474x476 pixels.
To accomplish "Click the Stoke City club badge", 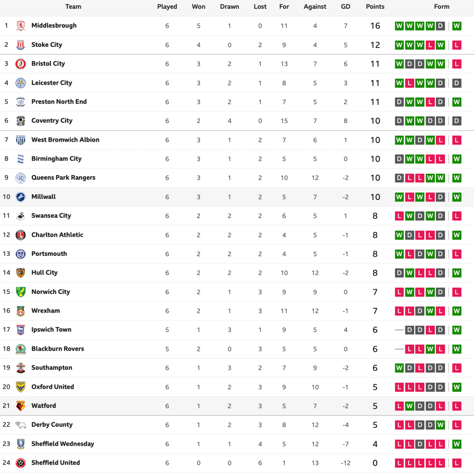I will pyautogui.click(x=21, y=45).
